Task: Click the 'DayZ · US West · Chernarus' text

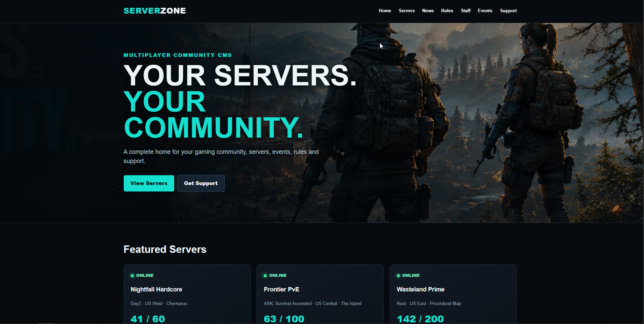Action: pyautogui.click(x=159, y=303)
